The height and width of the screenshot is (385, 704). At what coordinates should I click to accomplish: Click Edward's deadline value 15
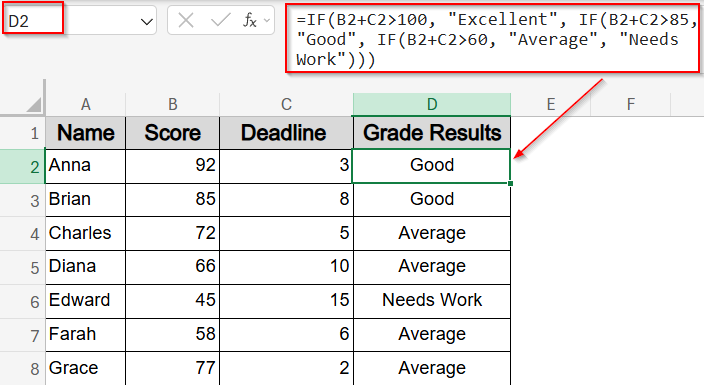click(x=286, y=301)
